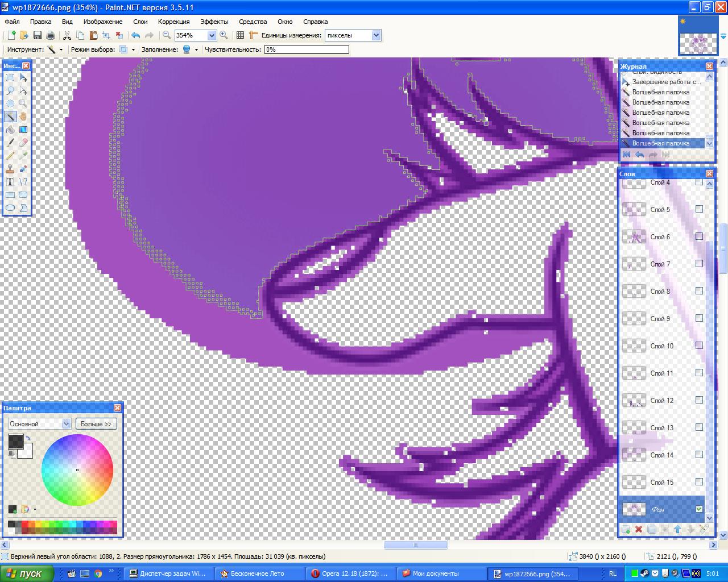Switch to Opera 12.18 taskbar button
The height and width of the screenshot is (582, 728).
click(x=350, y=573)
